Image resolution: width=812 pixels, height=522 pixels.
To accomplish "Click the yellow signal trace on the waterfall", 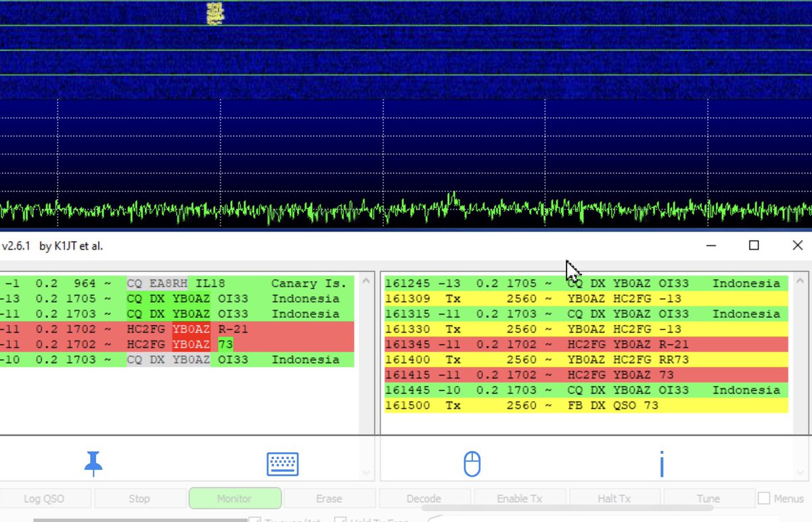I will click(x=215, y=13).
